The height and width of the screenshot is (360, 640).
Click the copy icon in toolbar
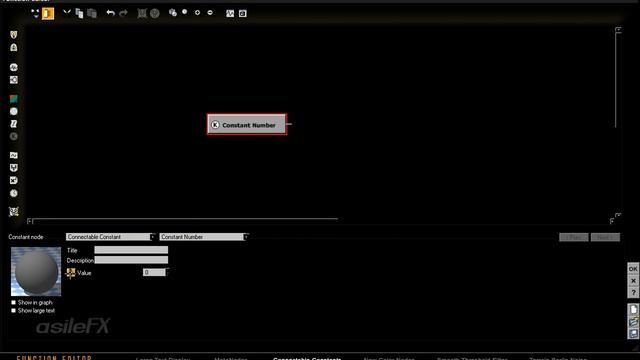(79, 13)
